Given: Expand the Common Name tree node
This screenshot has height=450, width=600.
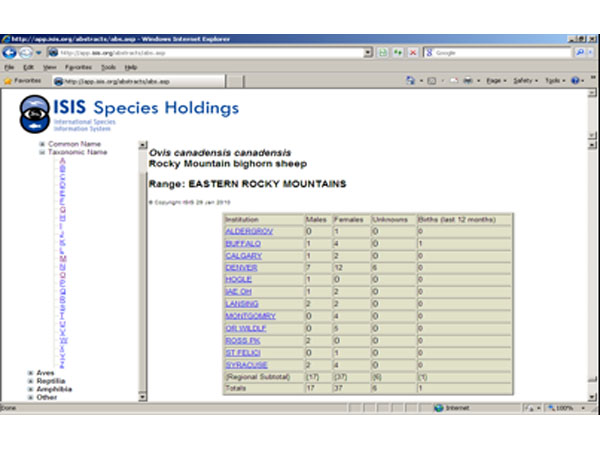Looking at the screenshot, I should tap(42, 143).
